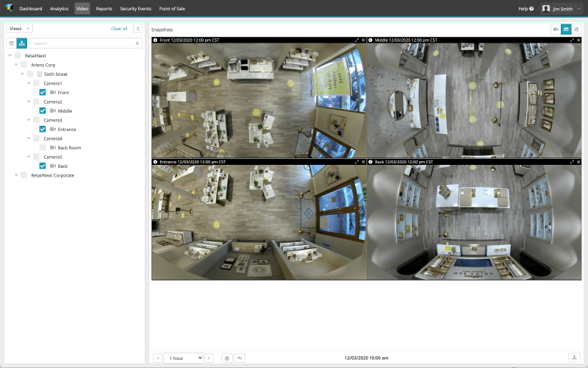Open the 1 hour interval dropdown

[183, 358]
